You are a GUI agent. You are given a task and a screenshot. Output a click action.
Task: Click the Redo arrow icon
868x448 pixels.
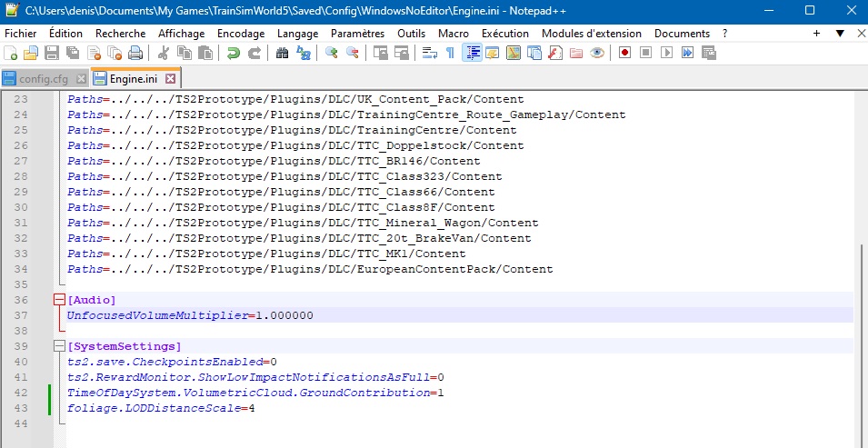254,54
